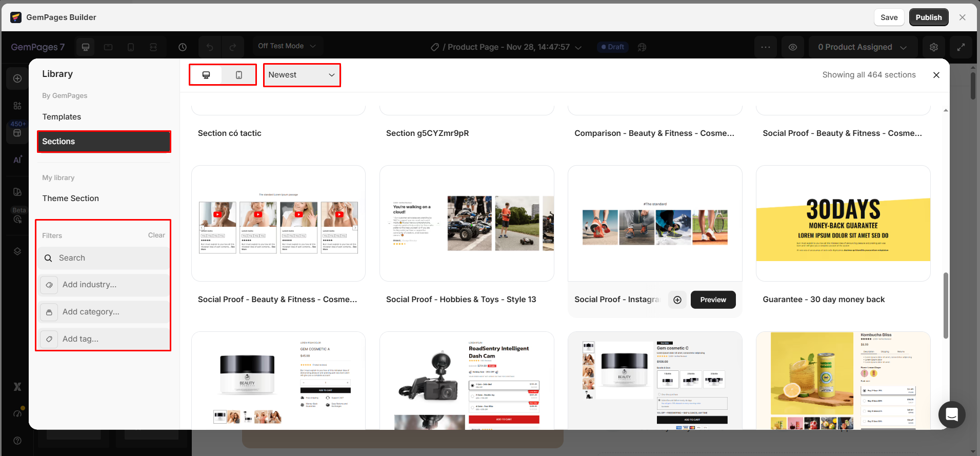Select the Sections library tab
Viewport: 980px width, 456px height.
click(104, 142)
